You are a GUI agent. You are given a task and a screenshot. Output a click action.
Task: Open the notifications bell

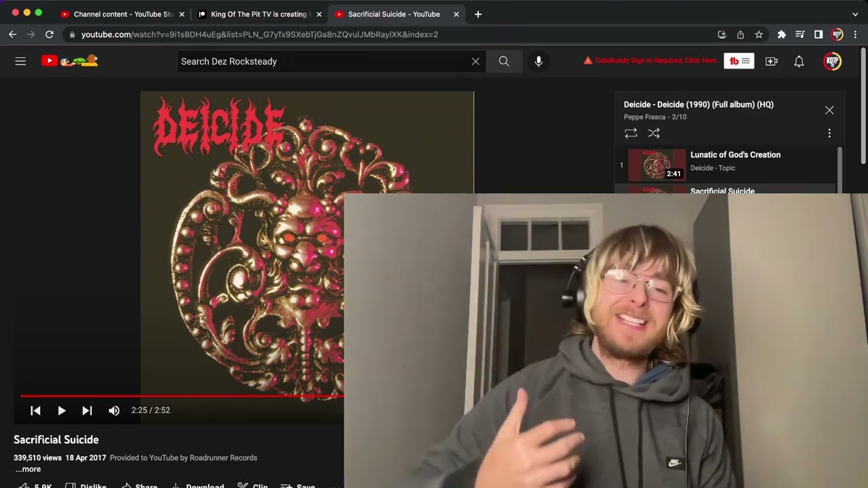point(799,61)
